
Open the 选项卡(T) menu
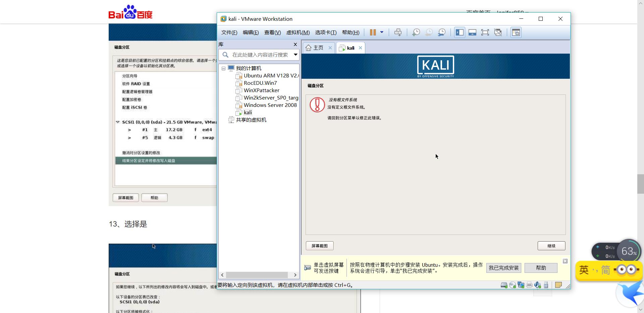pos(326,33)
